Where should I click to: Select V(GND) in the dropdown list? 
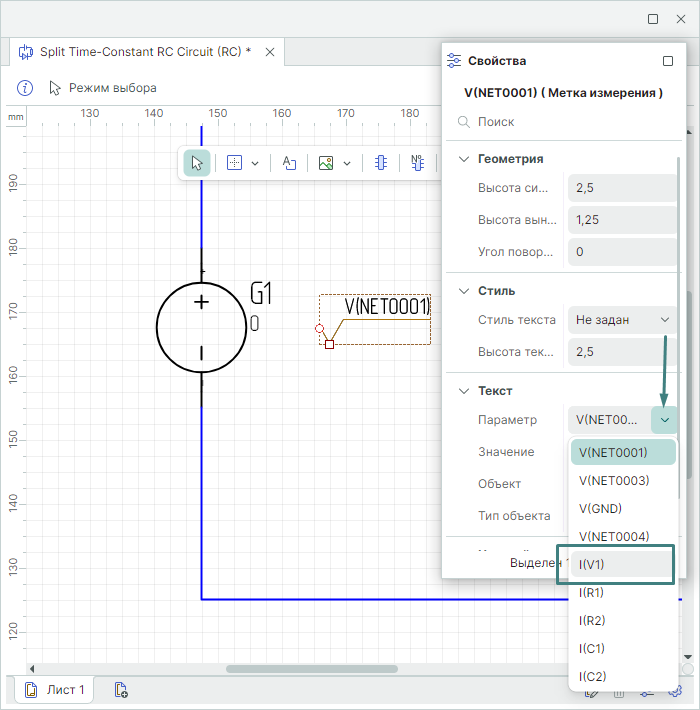pos(600,508)
